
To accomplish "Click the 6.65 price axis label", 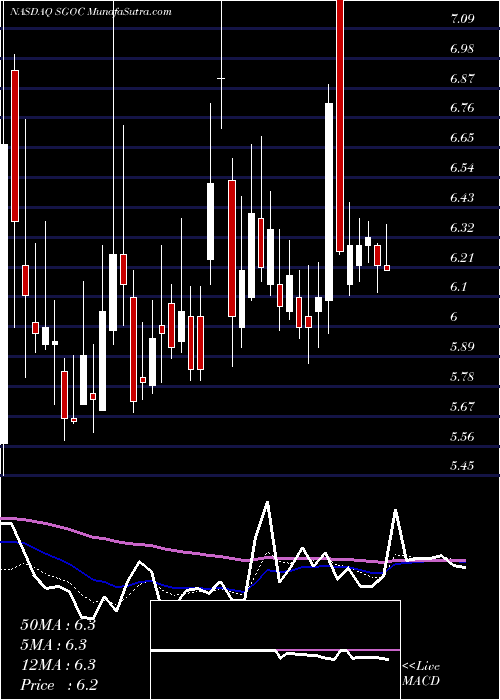I will pos(462,138).
